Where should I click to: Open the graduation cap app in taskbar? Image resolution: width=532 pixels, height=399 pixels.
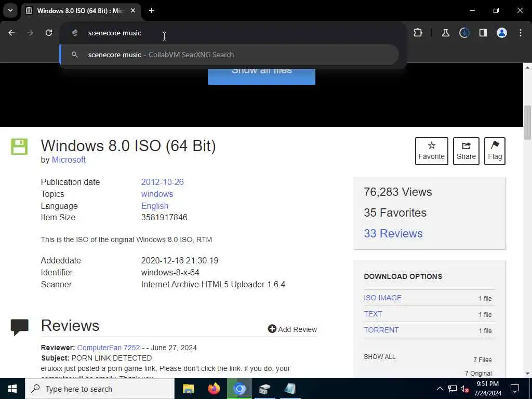(x=264, y=389)
